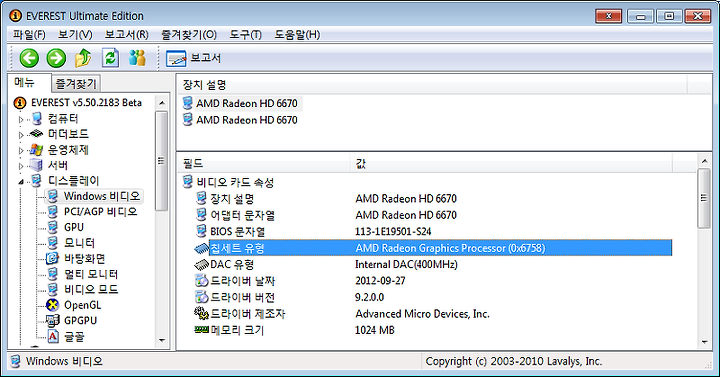This screenshot has width=720, height=377.
Task: Go forward with the green right arrow
Action: tap(56, 58)
